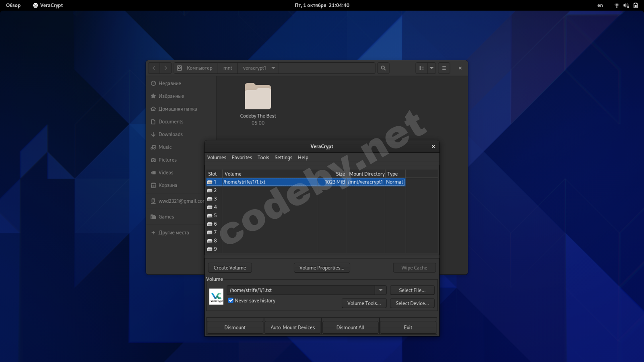Open Downloads in the sidebar
644x362 pixels.
(170, 134)
